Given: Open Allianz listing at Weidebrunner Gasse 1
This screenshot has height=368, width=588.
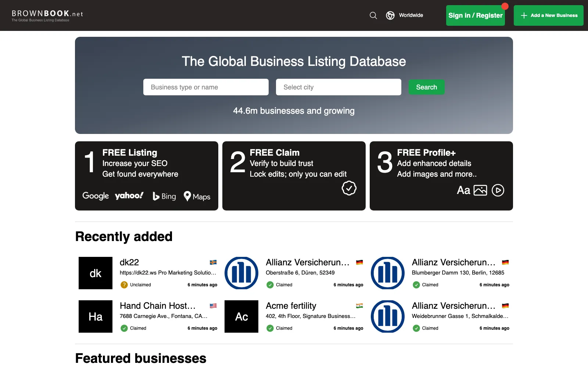Looking at the screenshot, I should click(454, 306).
